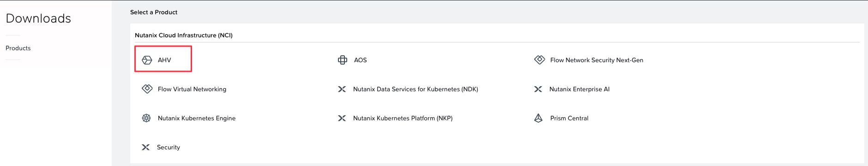The height and width of the screenshot is (166, 868).
Task: Click the Nutanix Data Services for Kubernetes icon
Action: pos(342,89)
